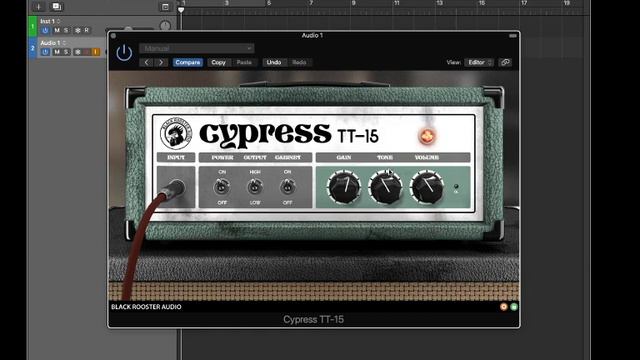This screenshot has width=640, height=360.
Task: Click the Redo button in plugin header
Action: pos(299,62)
